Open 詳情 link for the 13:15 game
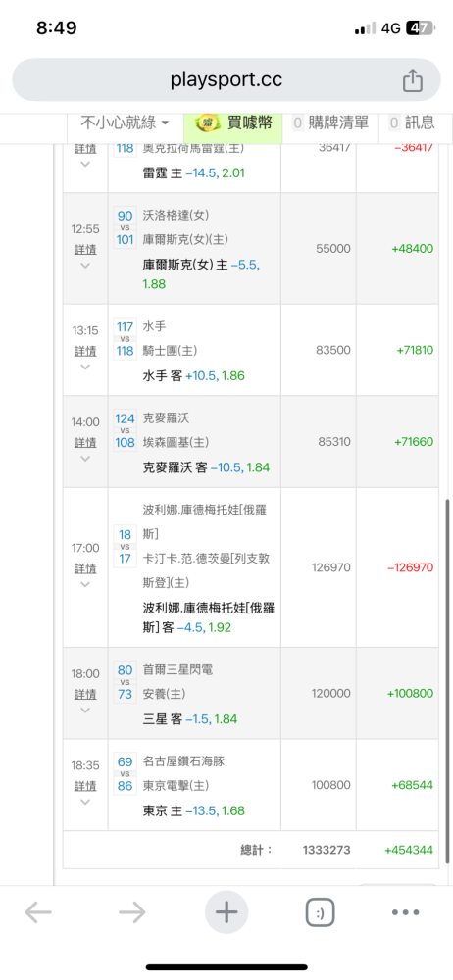This screenshot has height=980, width=453. (x=85, y=351)
